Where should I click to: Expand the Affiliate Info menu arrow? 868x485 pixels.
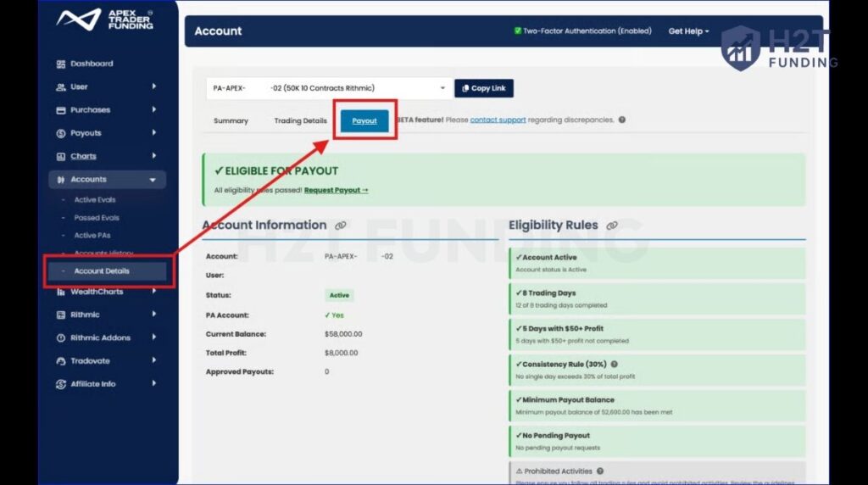pyautogui.click(x=154, y=384)
